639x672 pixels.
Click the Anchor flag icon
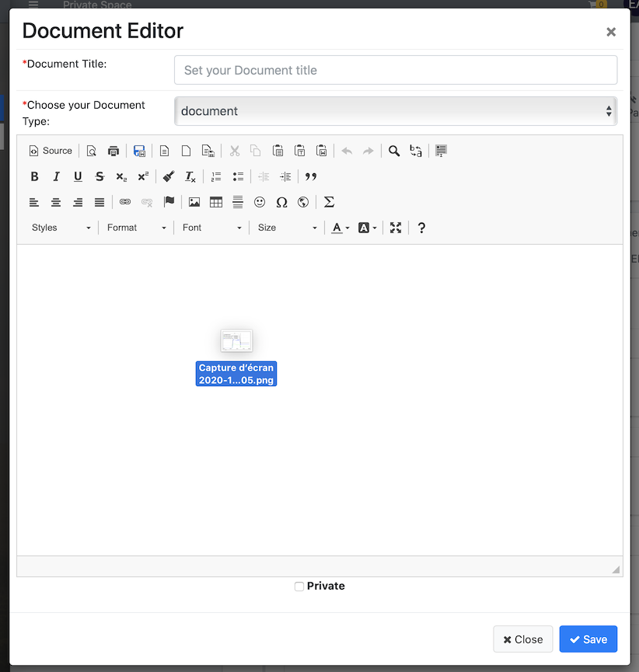[x=169, y=202]
